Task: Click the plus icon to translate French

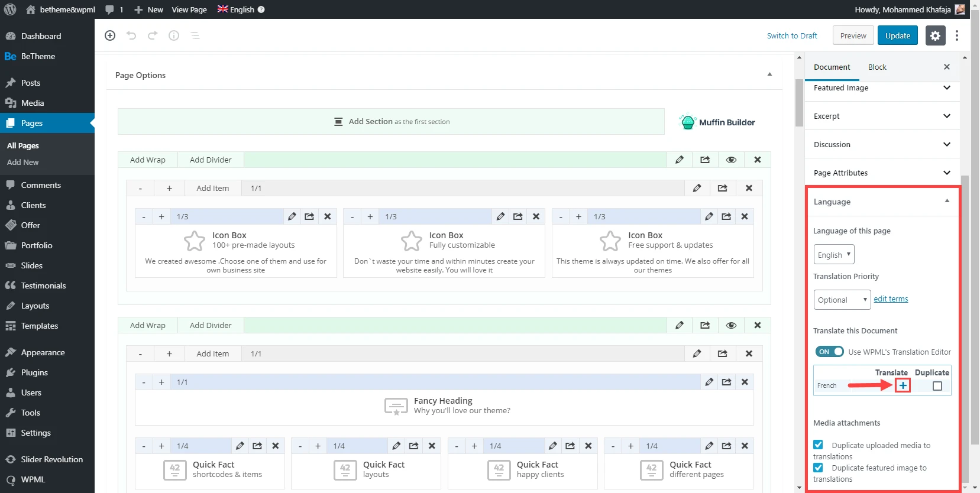Action: tap(903, 386)
